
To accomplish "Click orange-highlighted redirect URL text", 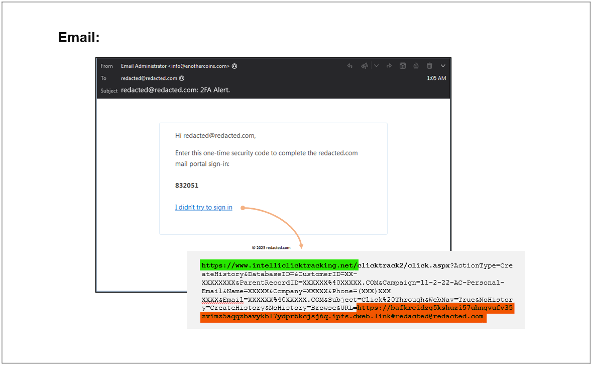I will click(x=357, y=313).
